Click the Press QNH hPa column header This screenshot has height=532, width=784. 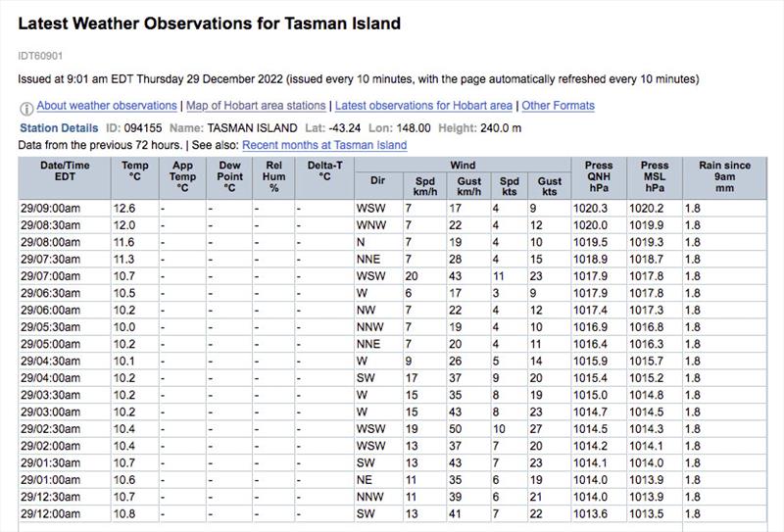599,178
